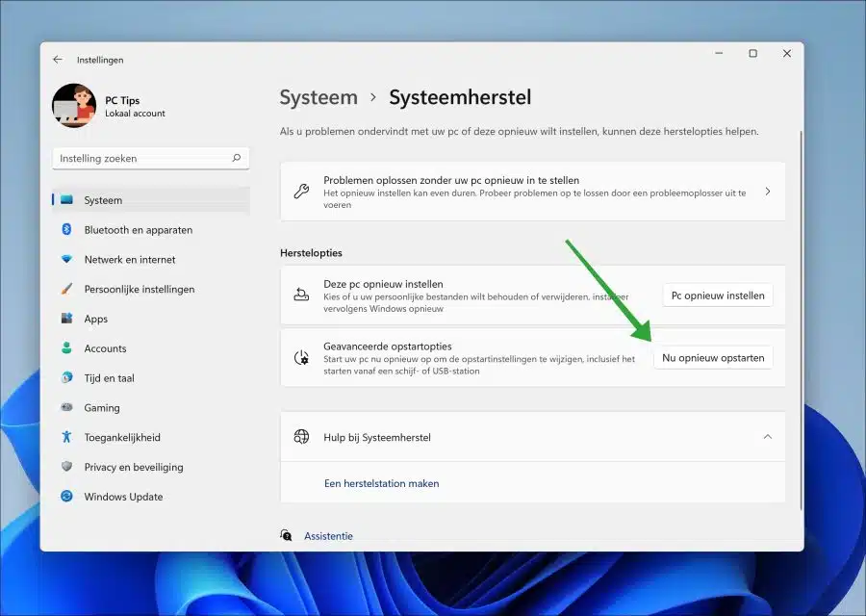This screenshot has height=616, width=866.
Task: Click the Windows Update sync icon
Action: 66,496
